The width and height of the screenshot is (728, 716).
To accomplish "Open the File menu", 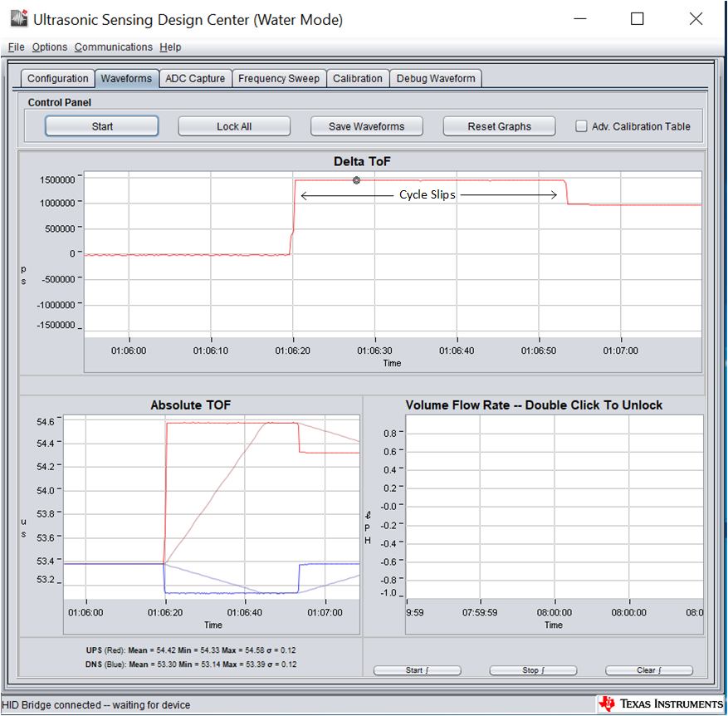I will (17, 47).
